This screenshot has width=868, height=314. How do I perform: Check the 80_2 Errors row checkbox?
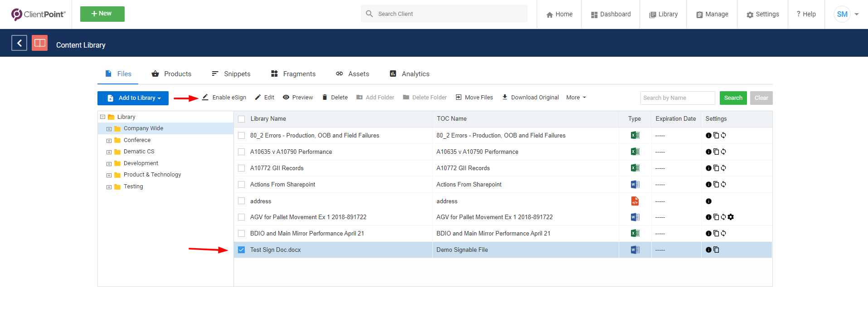(x=242, y=135)
